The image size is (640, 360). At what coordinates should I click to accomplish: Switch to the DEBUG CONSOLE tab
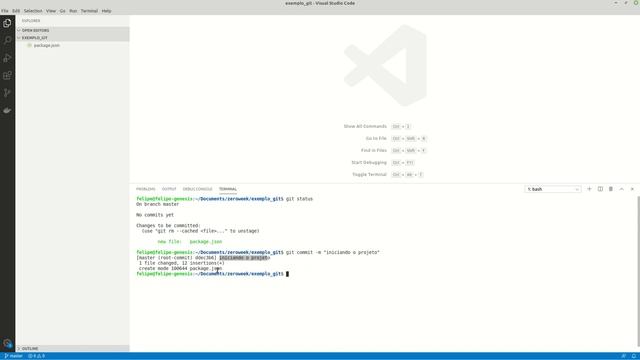(x=198, y=189)
